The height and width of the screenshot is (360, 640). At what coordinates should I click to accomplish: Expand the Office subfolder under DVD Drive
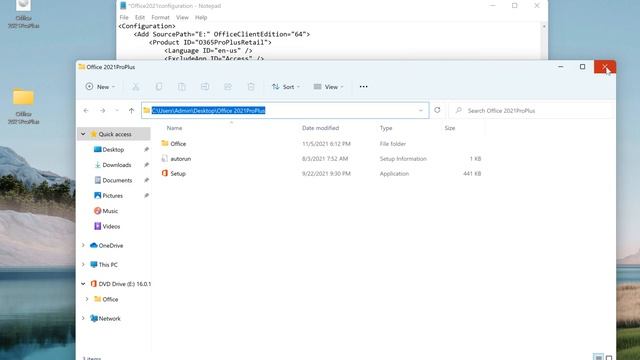[x=87, y=299]
